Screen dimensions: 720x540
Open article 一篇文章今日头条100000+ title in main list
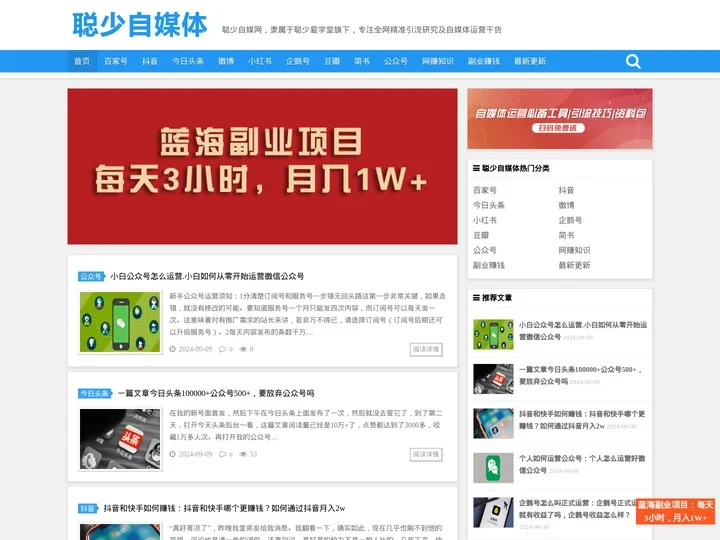click(x=216, y=394)
